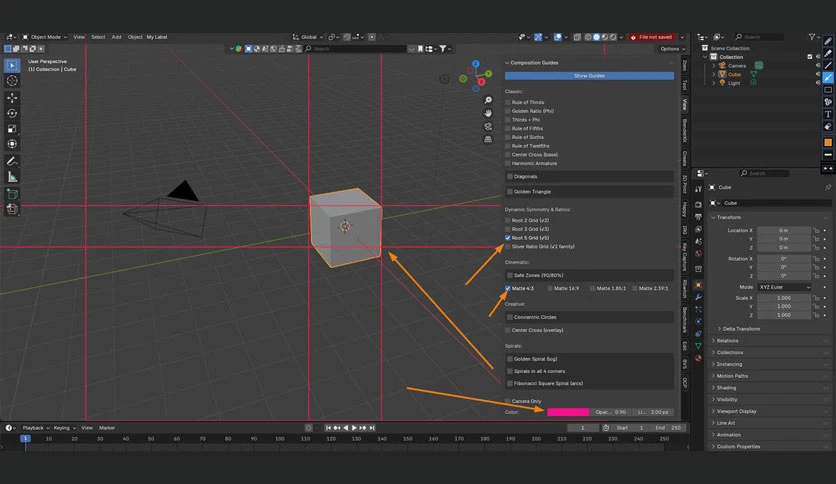Select the Cursor tool

(x=12, y=80)
